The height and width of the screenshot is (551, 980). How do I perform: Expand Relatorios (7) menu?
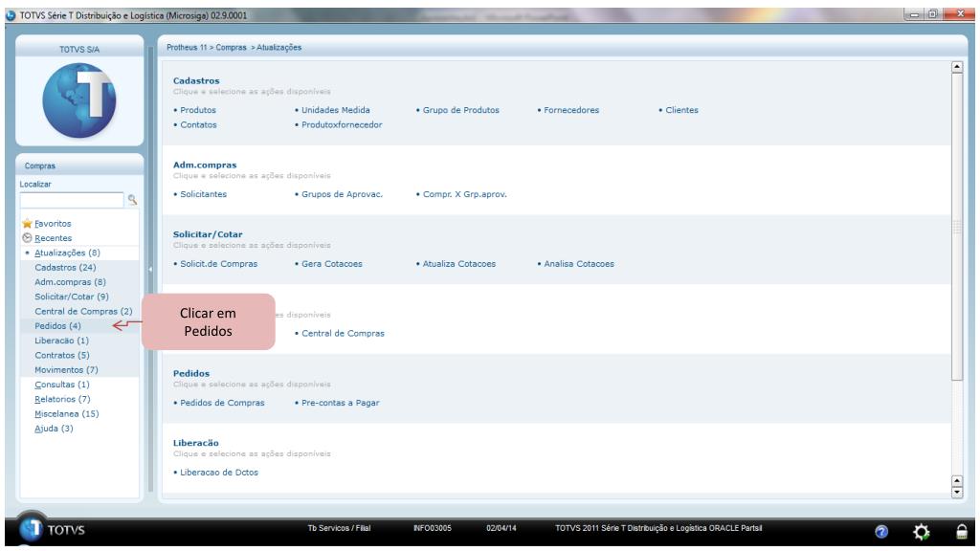pos(62,399)
